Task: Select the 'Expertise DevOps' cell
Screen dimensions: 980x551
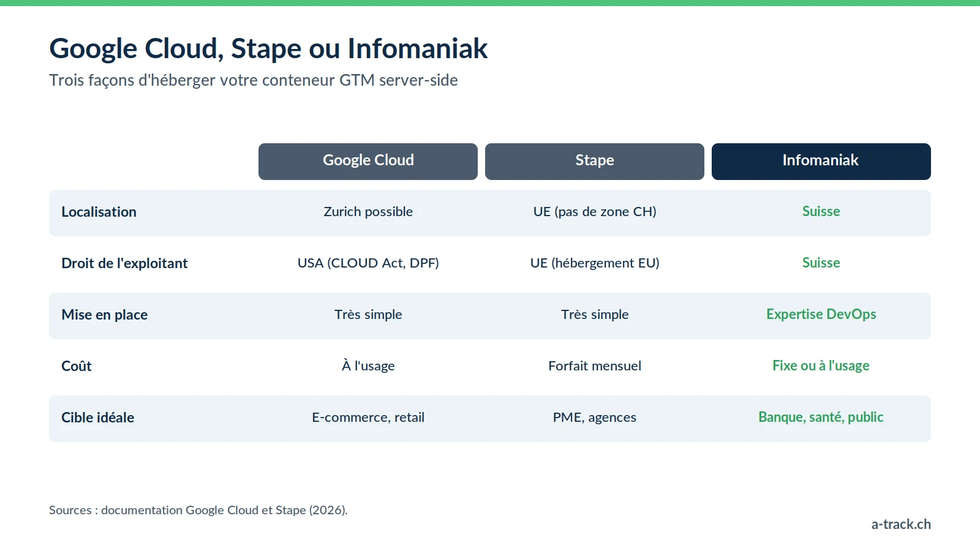Action: coord(821,314)
